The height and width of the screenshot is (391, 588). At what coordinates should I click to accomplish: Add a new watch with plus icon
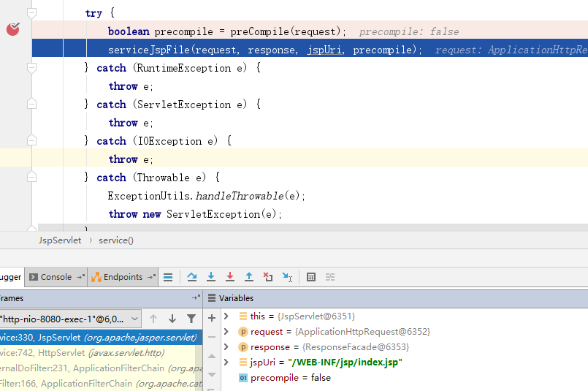(212, 318)
